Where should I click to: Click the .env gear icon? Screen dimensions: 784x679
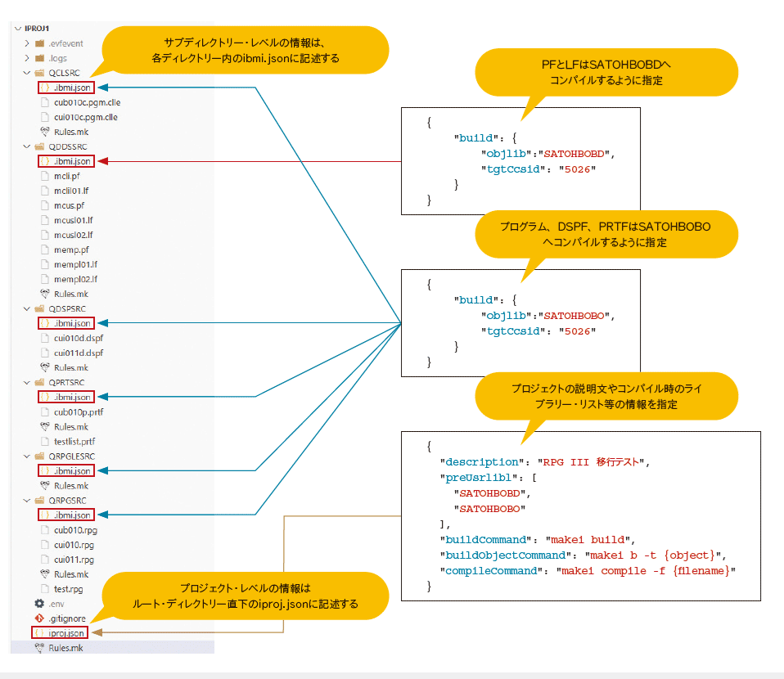click(x=38, y=604)
